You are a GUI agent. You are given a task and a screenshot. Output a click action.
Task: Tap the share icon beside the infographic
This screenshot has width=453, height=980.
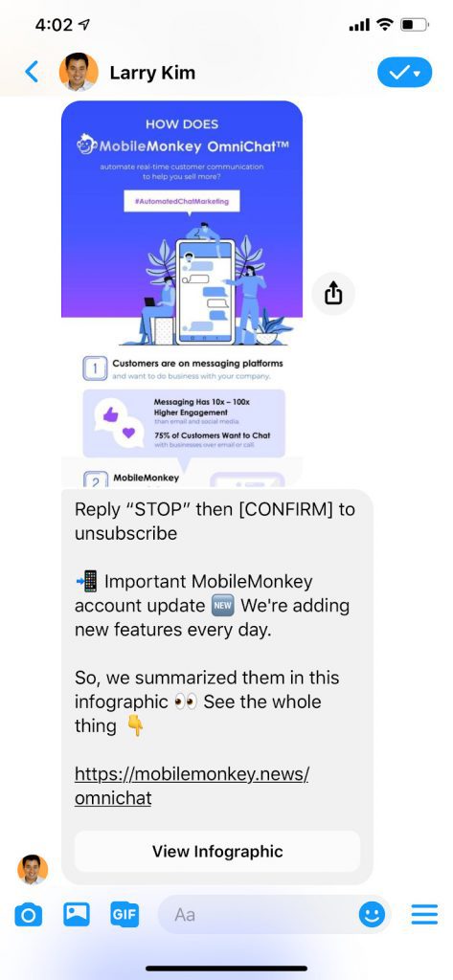click(333, 293)
